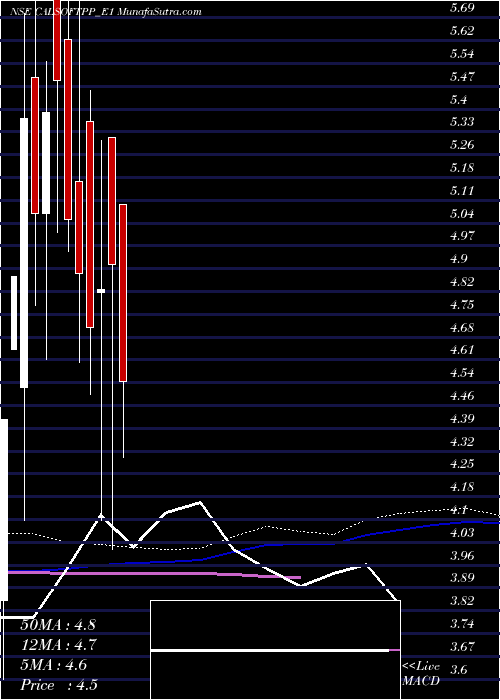
Task: Click the 50MA : 4.8 label
Action: (x=58, y=624)
